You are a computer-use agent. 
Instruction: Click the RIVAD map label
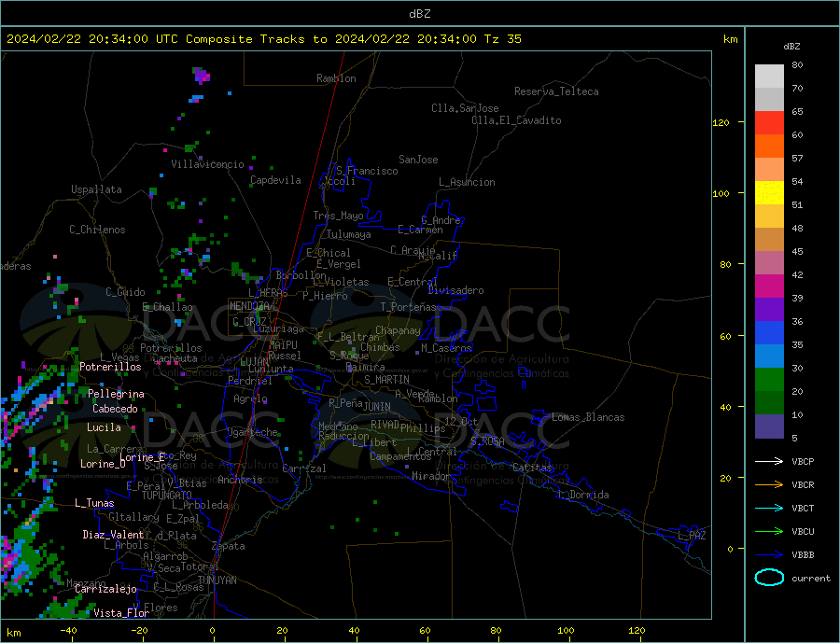click(385, 425)
